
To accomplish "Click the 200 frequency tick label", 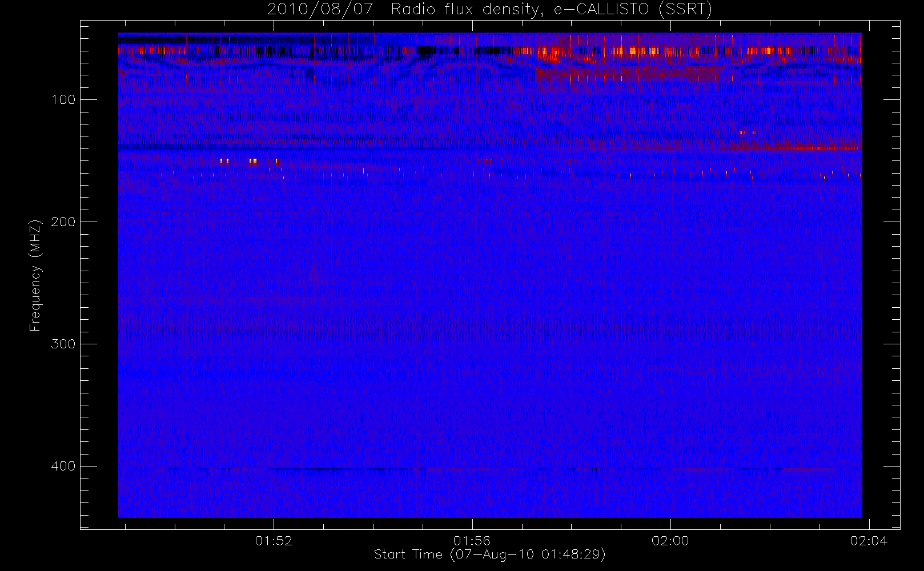I will point(63,222).
